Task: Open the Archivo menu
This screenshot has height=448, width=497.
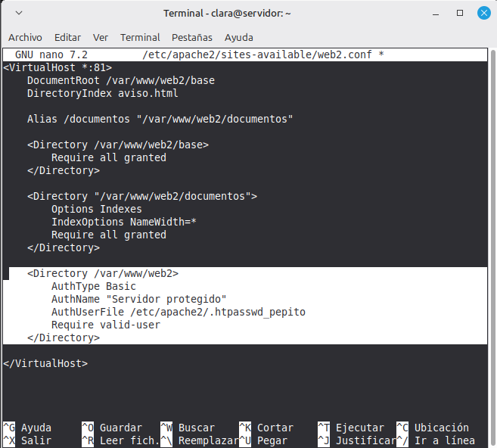Action: (x=25, y=37)
